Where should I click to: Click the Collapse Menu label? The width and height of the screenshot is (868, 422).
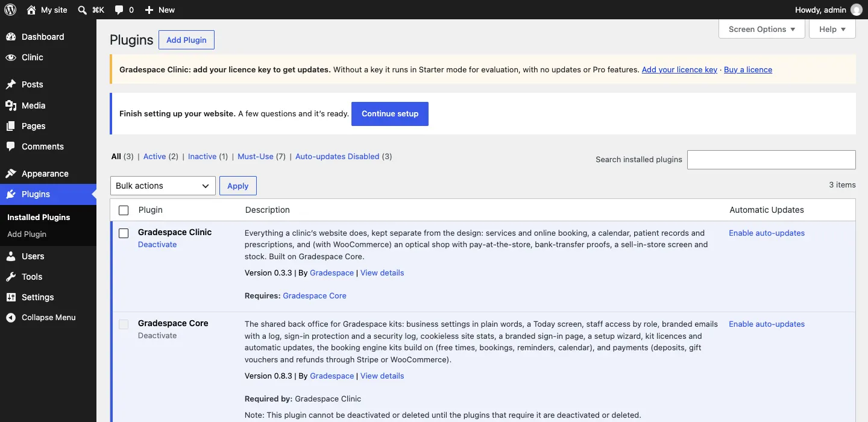point(49,318)
